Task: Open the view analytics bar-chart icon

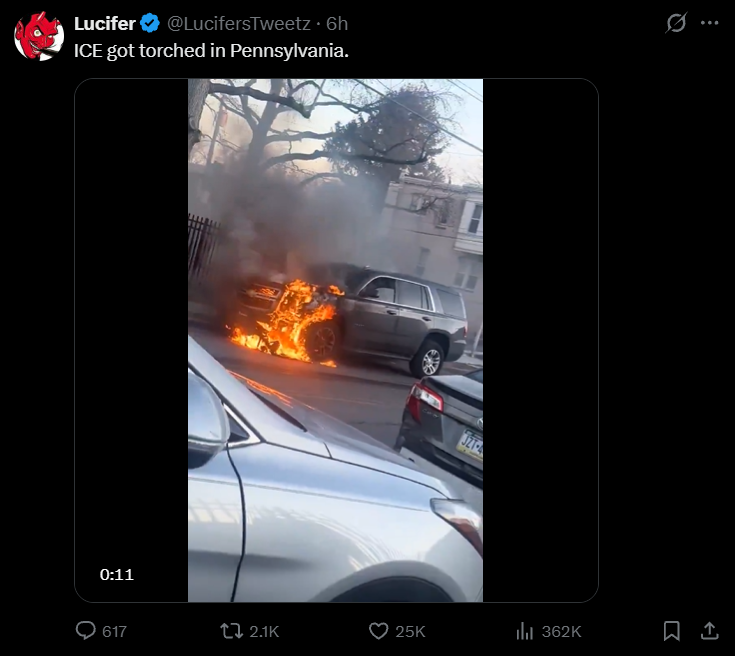Action: pos(525,631)
